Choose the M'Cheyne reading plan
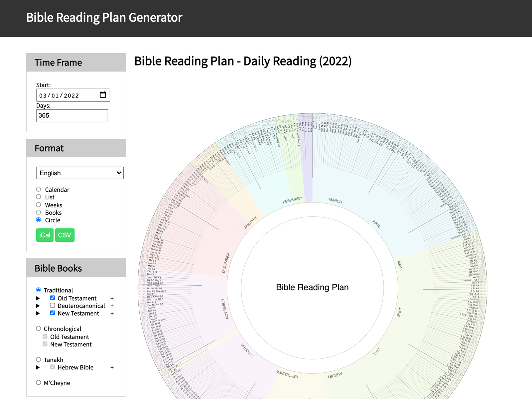532x399 pixels. (39, 383)
